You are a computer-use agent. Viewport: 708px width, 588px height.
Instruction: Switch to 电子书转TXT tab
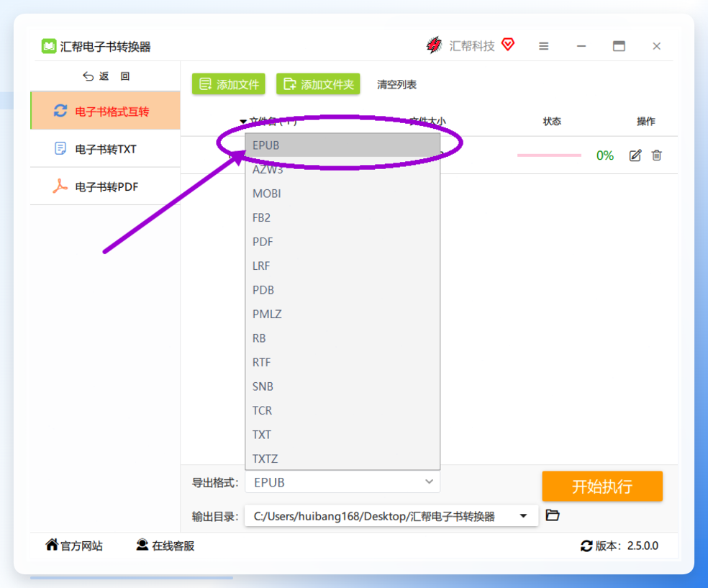pos(105,148)
